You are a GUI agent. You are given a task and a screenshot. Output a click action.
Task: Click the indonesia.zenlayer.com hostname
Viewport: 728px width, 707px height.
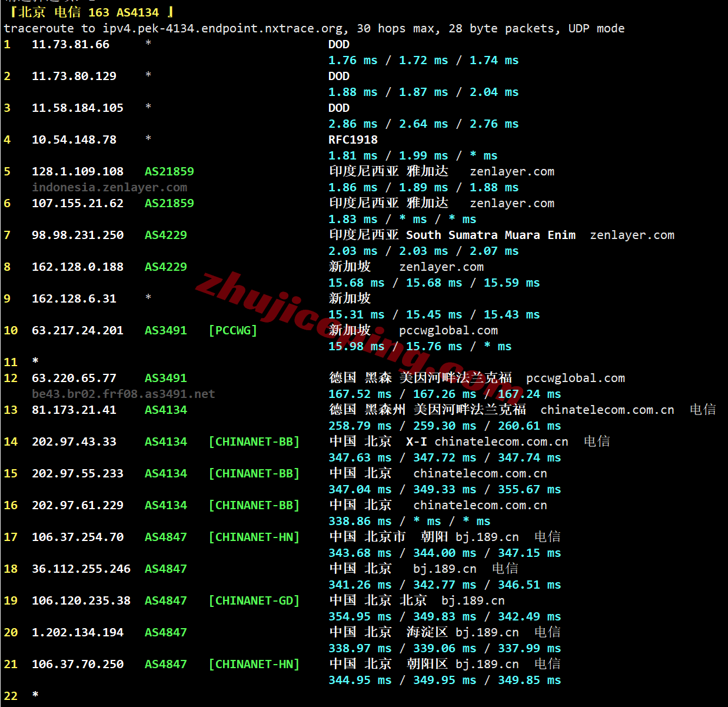click(109, 187)
